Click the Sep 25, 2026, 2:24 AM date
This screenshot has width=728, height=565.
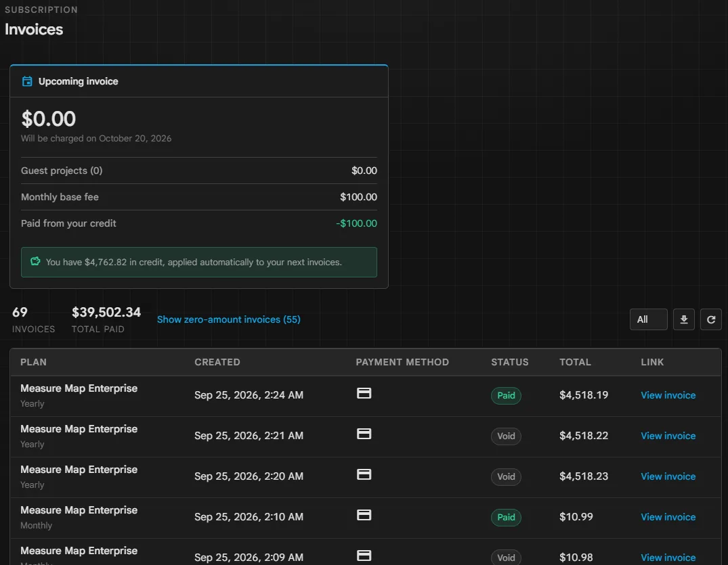(249, 395)
